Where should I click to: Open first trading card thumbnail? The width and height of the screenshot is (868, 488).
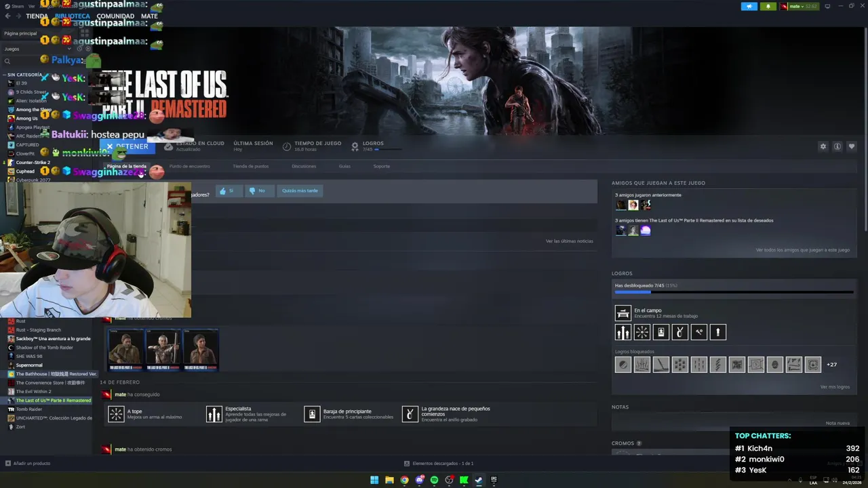pyautogui.click(x=126, y=350)
